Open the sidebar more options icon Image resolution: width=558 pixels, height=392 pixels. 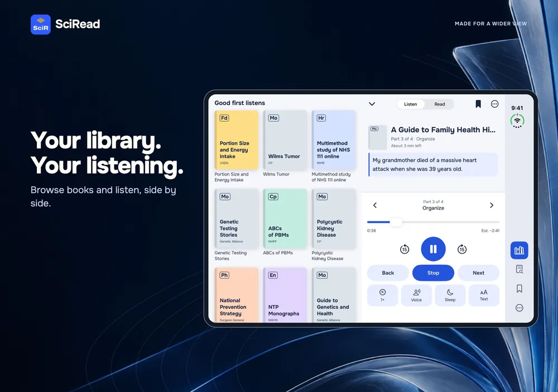pos(519,308)
